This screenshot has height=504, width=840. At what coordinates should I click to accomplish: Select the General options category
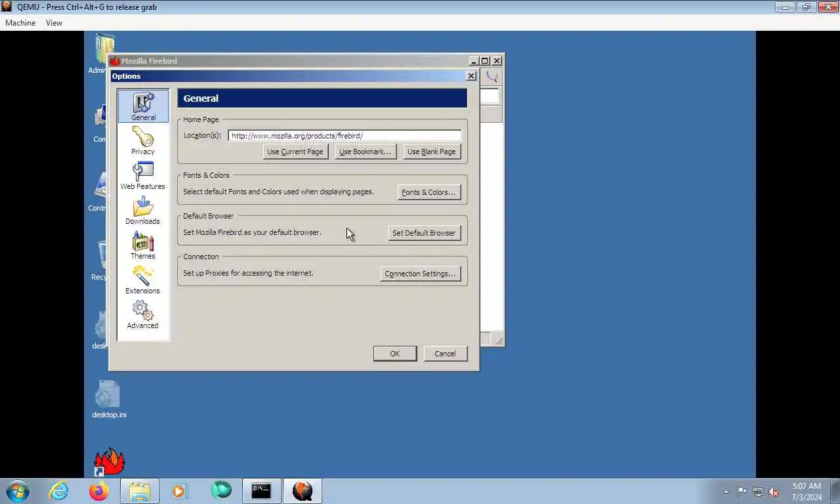[143, 106]
